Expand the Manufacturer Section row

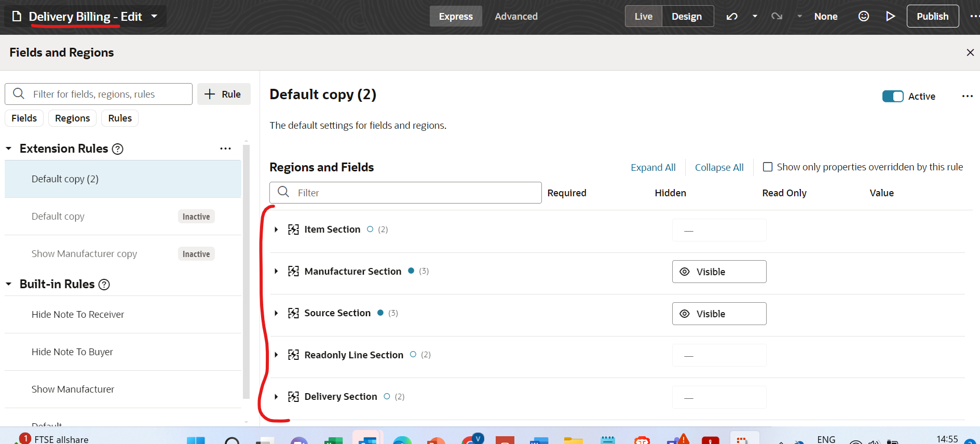(x=276, y=271)
